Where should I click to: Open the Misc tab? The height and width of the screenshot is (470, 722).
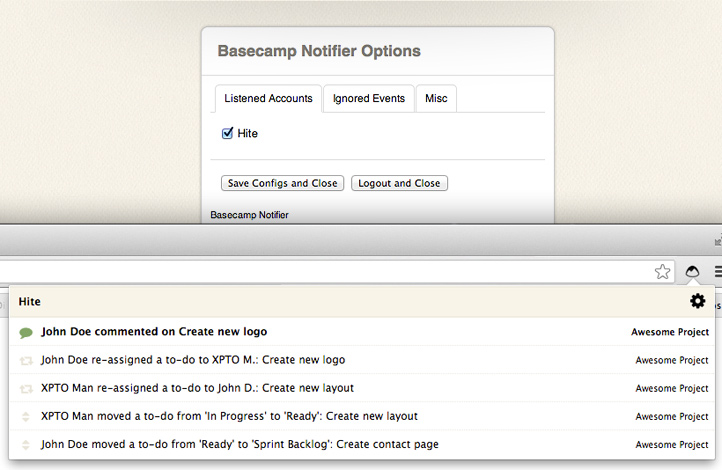pos(436,99)
